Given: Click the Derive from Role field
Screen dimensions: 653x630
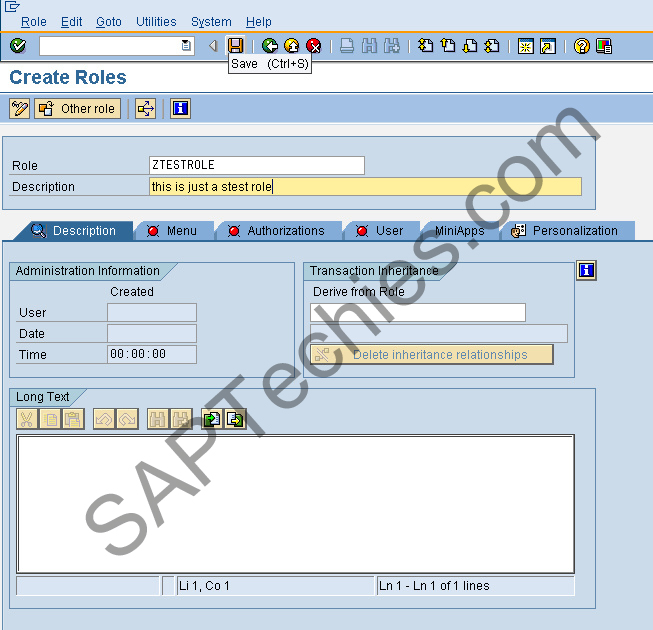Looking at the screenshot, I should 418,312.
